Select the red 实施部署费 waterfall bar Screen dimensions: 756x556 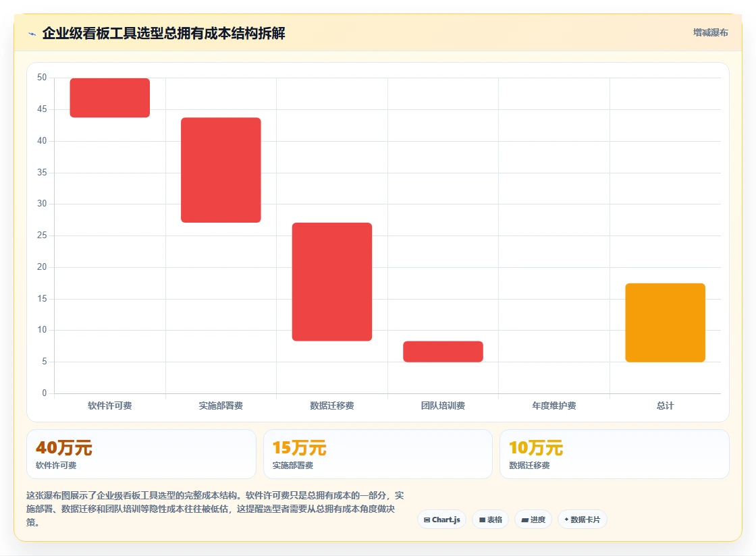coord(221,170)
